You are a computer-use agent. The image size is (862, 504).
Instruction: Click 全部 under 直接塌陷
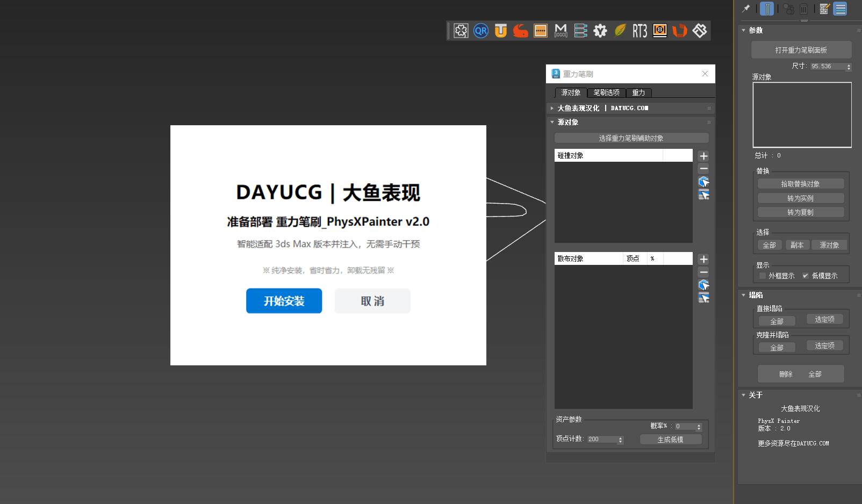pos(777,321)
